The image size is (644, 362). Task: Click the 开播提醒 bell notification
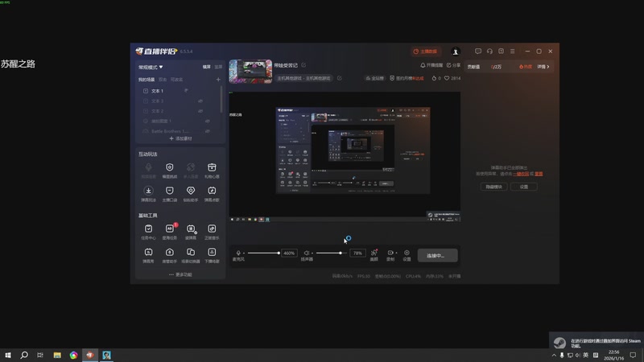point(431,65)
